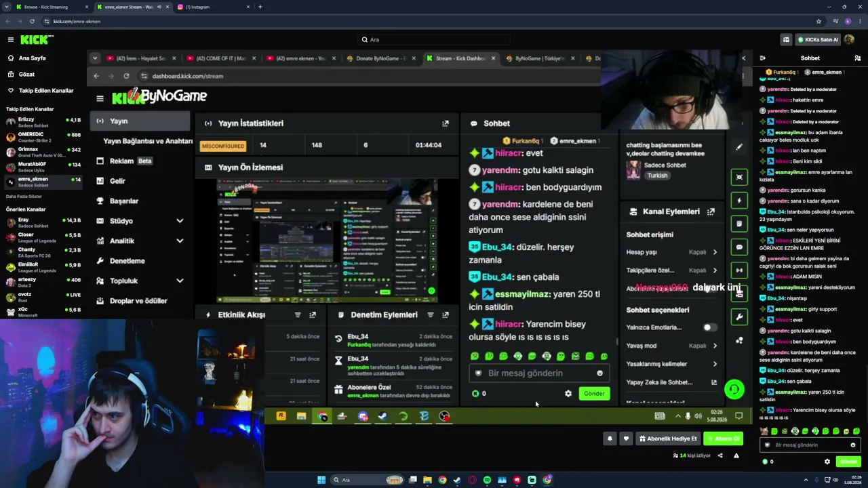Open Chrome's three-dot menu

coord(859,21)
